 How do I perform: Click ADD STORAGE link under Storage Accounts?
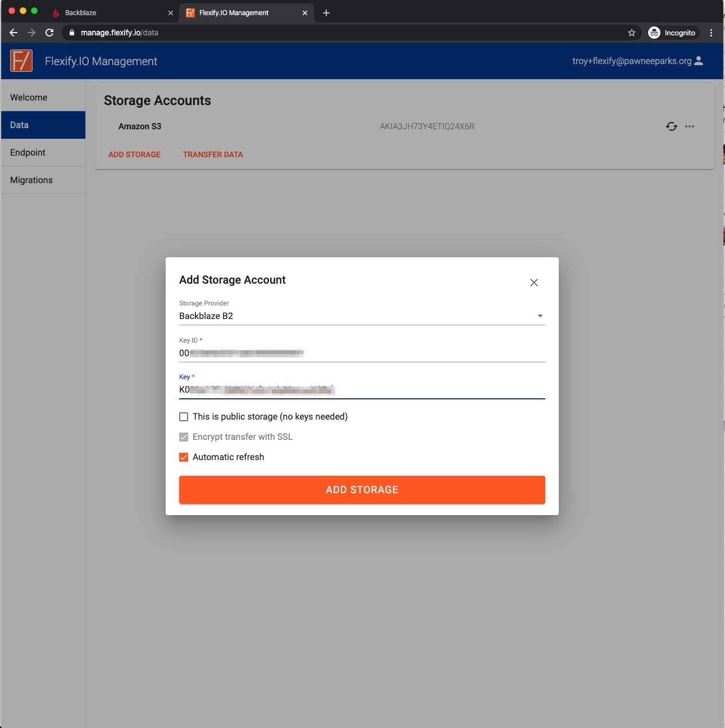134,154
